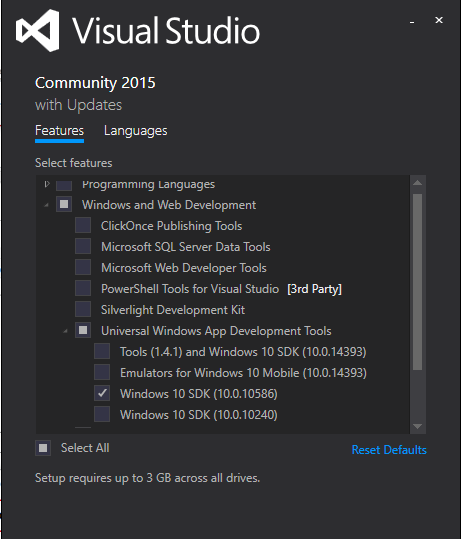The image size is (461, 539).
Task: Check Microsoft Web Developer Tools
Action: click(x=83, y=267)
